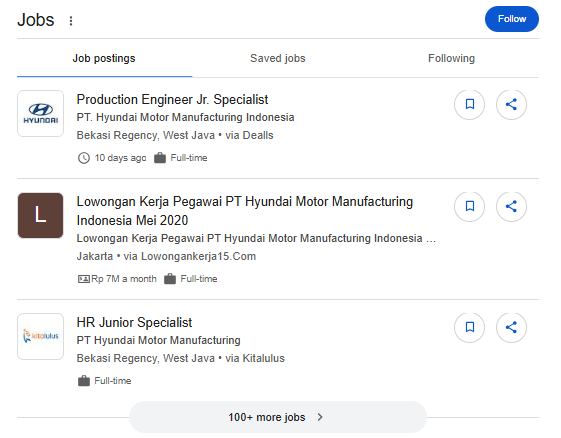Image resolution: width=561 pixels, height=438 pixels.
Task: Switch to the Saved jobs tab
Action: pos(278,58)
